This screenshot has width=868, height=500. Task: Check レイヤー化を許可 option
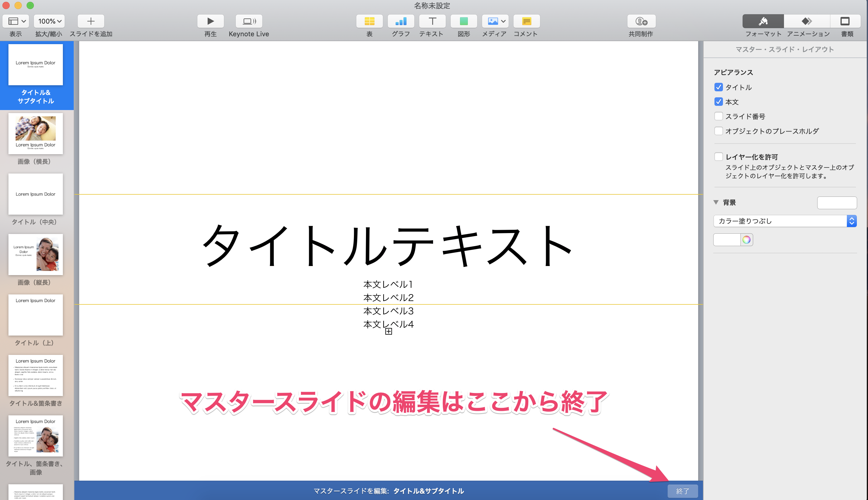tap(719, 156)
